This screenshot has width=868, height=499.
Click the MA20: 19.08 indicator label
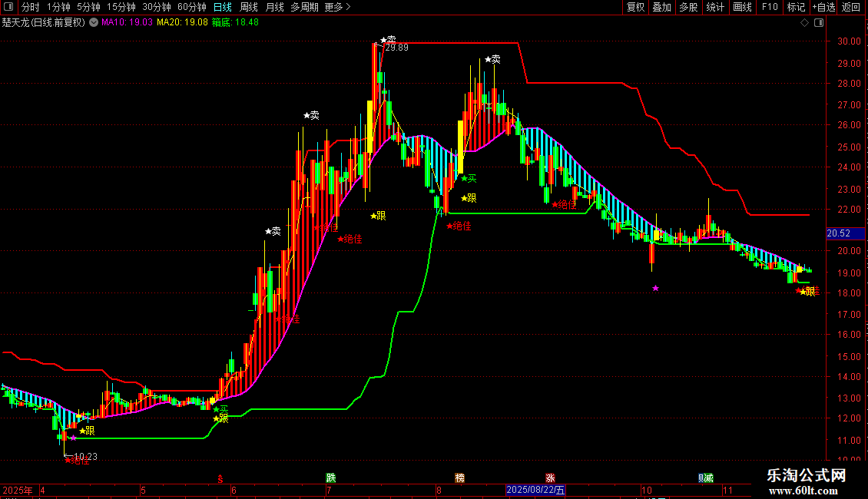(x=182, y=23)
